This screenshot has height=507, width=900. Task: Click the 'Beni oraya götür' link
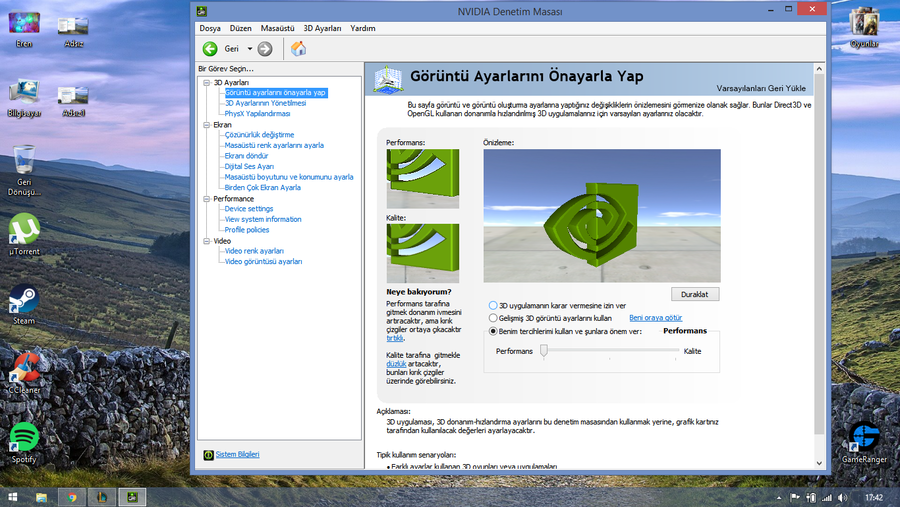[655, 318]
